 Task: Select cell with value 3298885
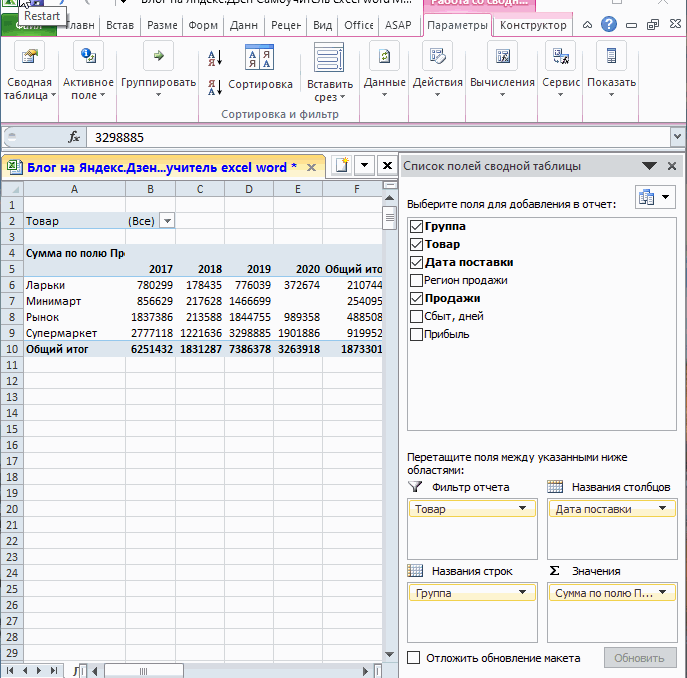(249, 333)
